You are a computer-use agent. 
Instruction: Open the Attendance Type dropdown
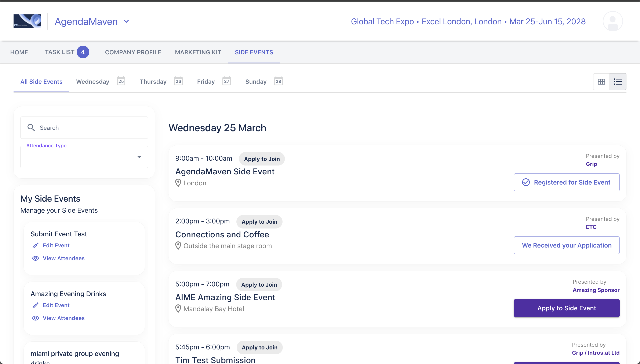tap(84, 157)
